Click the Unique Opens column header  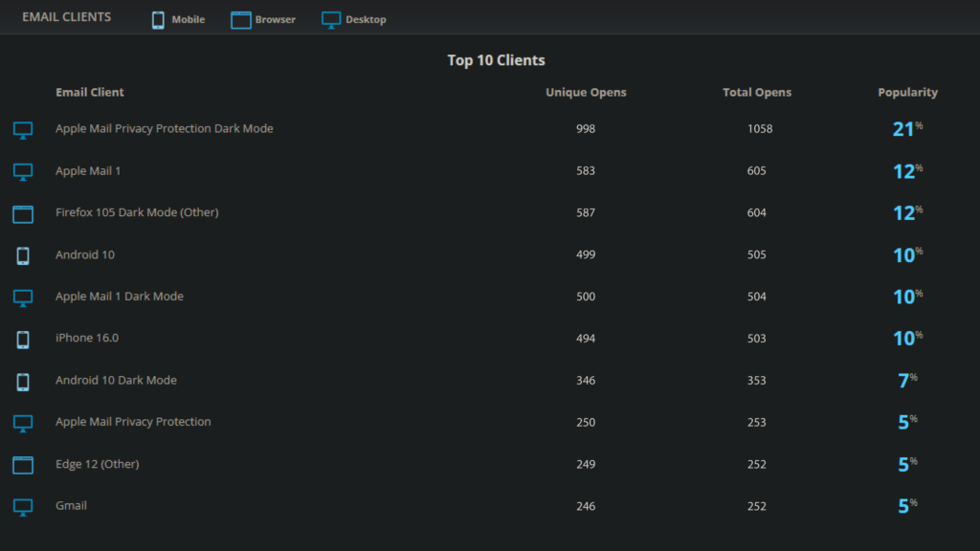point(586,92)
